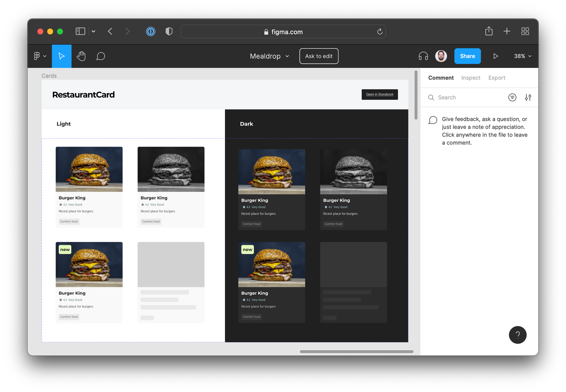Click the Present play button

tap(495, 56)
